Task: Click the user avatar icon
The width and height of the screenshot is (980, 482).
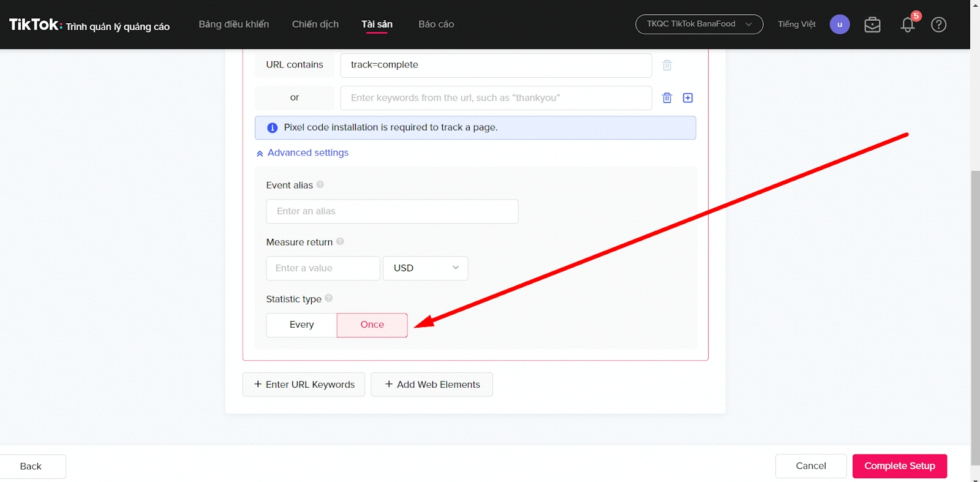Action: point(840,24)
